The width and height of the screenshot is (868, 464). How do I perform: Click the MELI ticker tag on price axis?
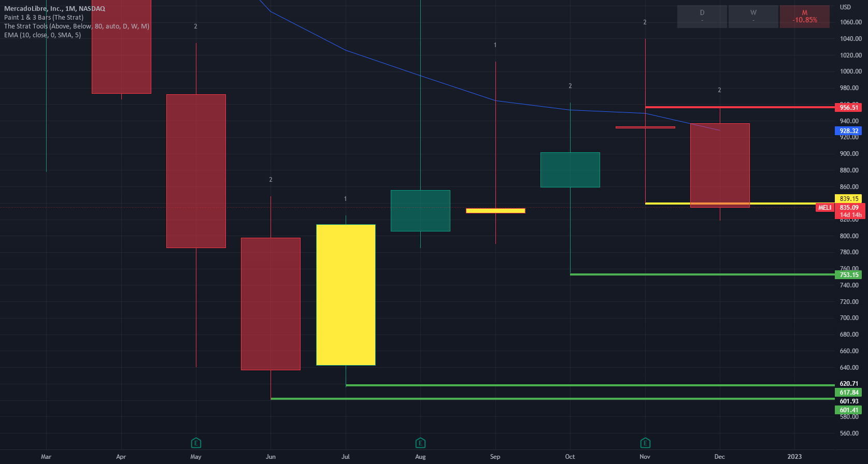point(825,208)
